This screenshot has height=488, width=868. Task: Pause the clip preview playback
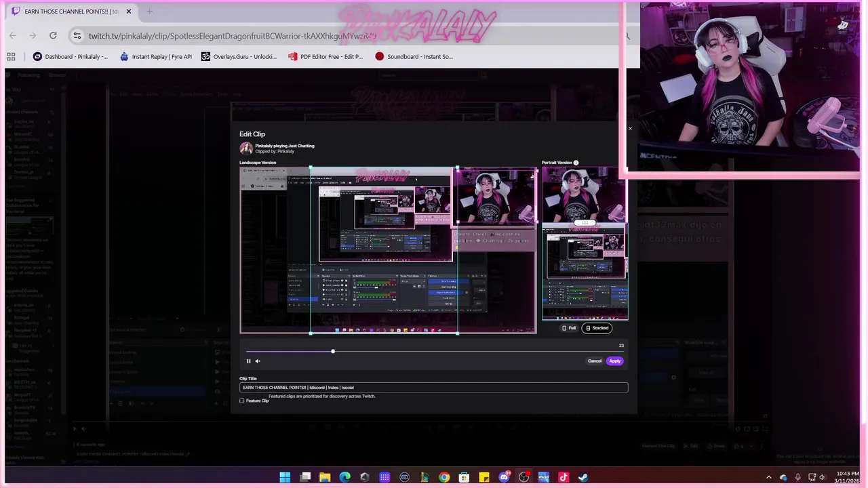pos(248,361)
